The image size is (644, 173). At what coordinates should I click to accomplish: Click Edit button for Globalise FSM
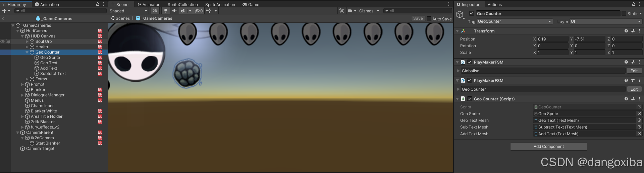(634, 71)
